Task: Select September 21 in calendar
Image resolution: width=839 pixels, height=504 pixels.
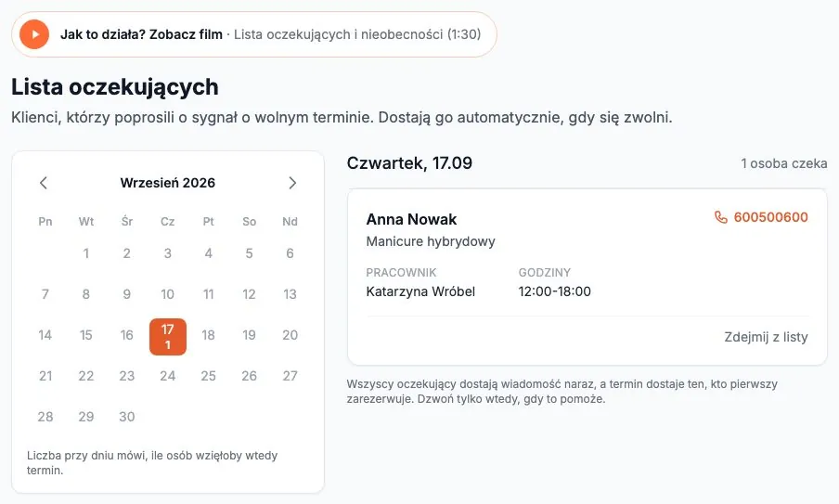Action: click(x=45, y=376)
